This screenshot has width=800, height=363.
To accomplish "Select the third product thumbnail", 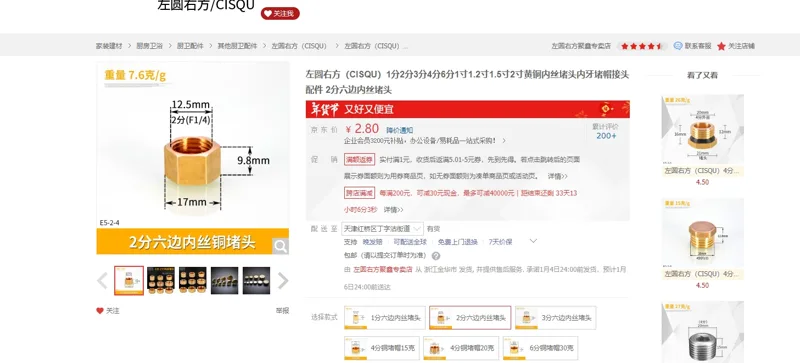I will (x=193, y=280).
